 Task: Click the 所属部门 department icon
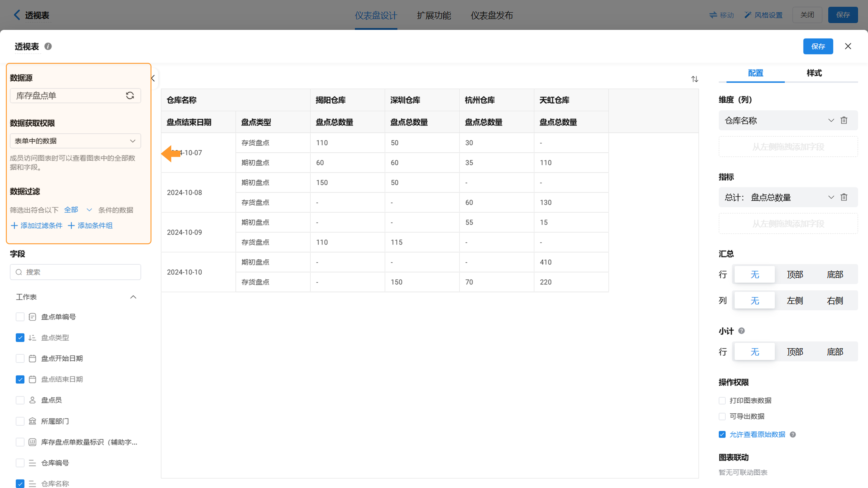coord(32,421)
